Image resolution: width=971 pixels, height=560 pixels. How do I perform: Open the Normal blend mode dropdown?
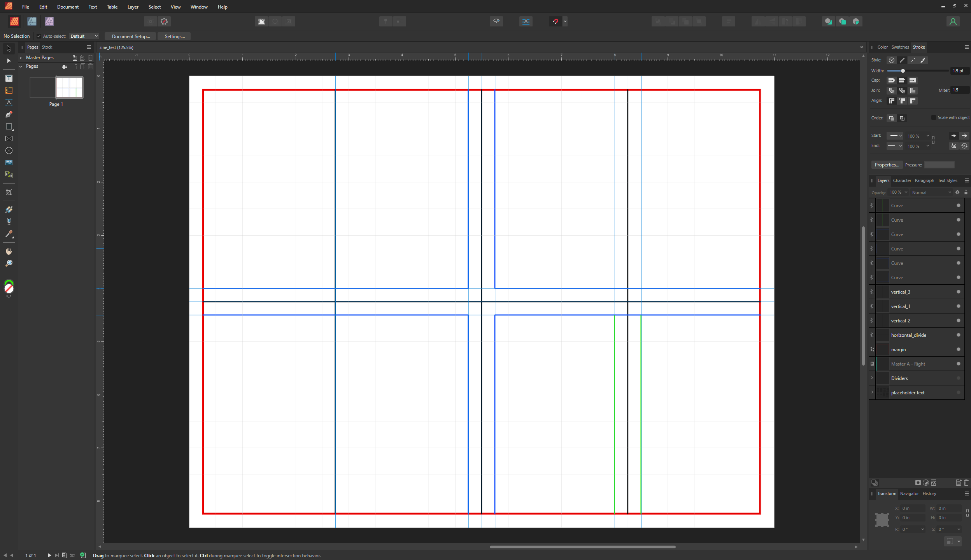[x=931, y=192]
